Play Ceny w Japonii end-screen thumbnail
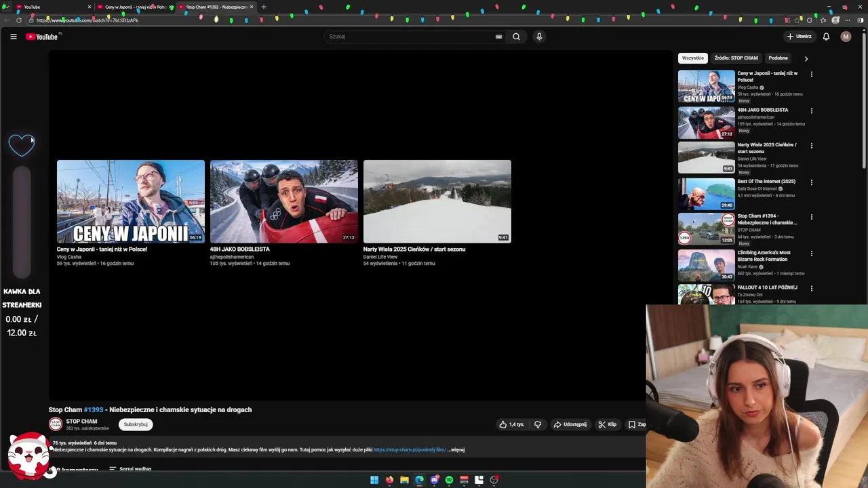This screenshot has height=488, width=868. tap(131, 201)
